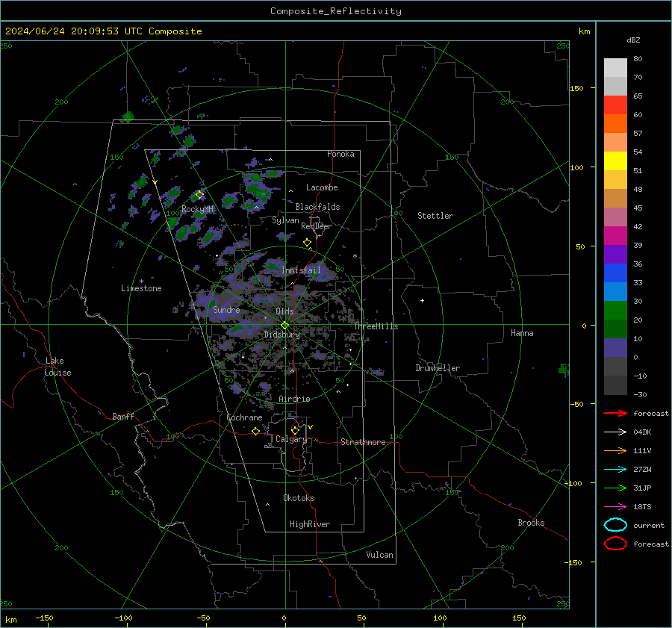Screen dimensions: 672x628
Task: Click the white plus marker west of Hanna
Action: [422, 300]
